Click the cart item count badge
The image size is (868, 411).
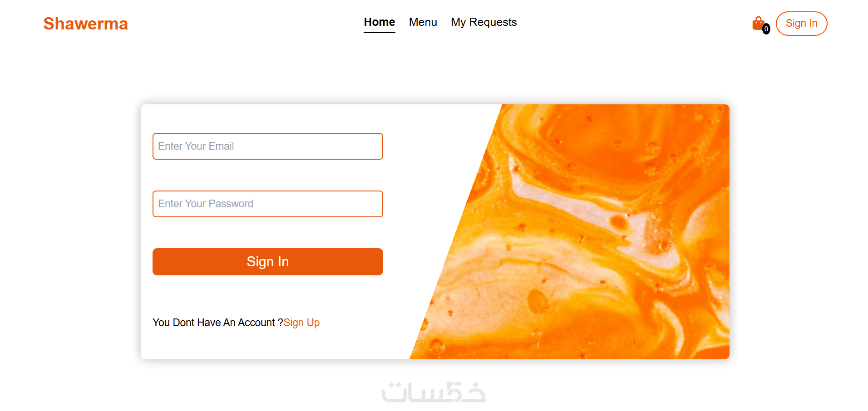coord(766,29)
